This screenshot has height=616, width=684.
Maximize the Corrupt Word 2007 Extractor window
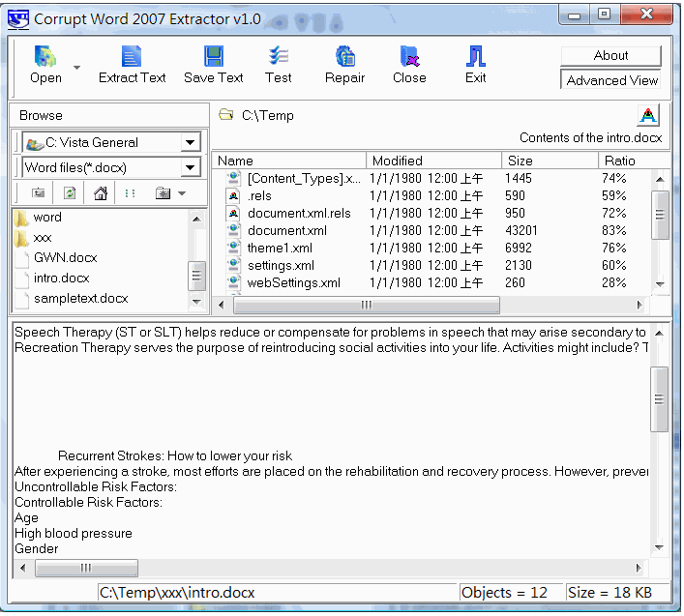(604, 15)
